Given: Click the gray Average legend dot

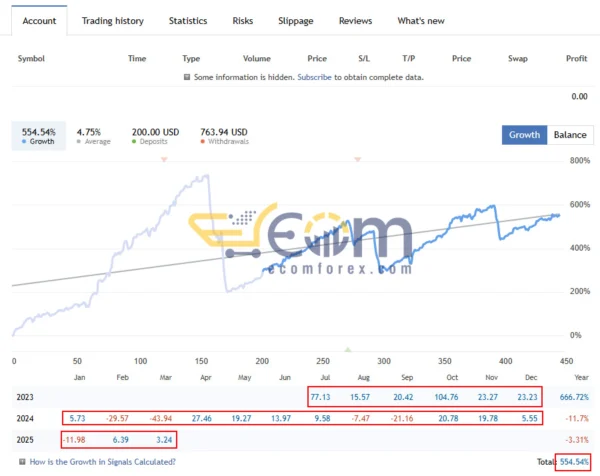Looking at the screenshot, I should pyautogui.click(x=80, y=142).
